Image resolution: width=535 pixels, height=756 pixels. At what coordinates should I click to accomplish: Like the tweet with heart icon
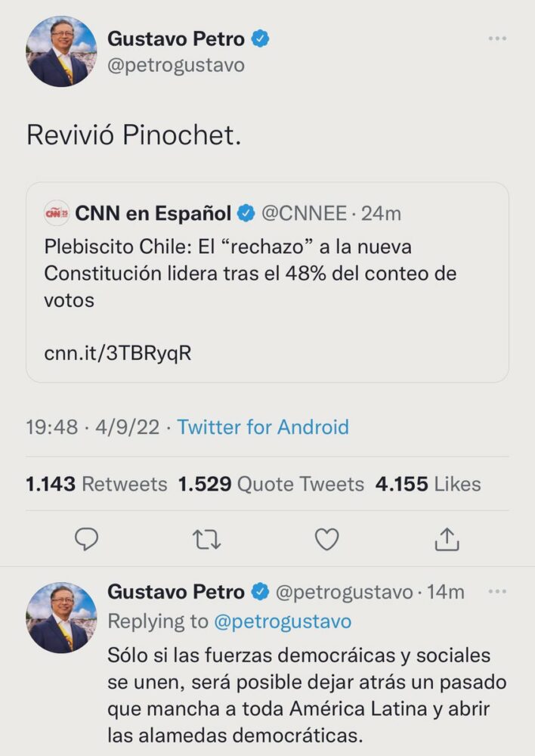pyautogui.click(x=326, y=539)
